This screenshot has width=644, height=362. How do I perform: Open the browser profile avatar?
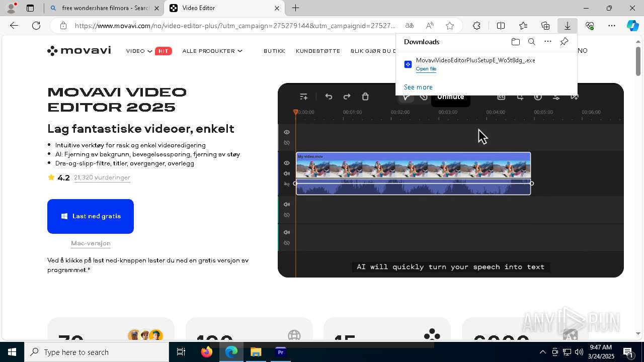[x=11, y=8]
